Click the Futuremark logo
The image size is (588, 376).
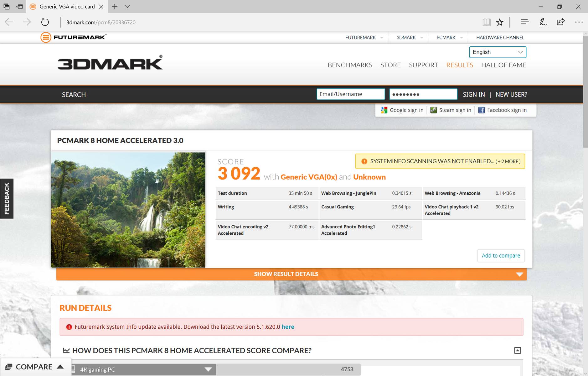tap(74, 37)
